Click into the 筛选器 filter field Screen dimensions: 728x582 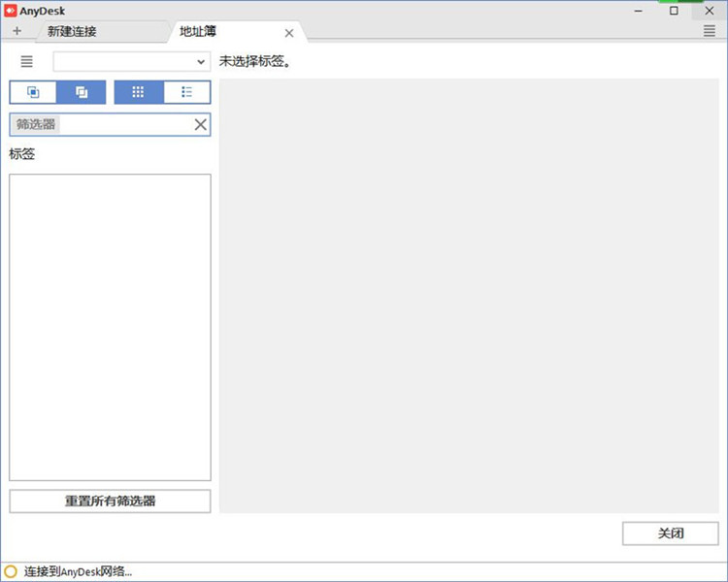pyautogui.click(x=110, y=124)
